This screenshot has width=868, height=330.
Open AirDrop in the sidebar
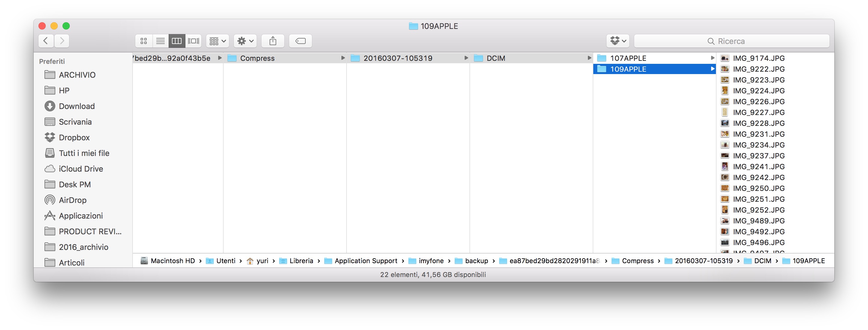click(72, 200)
